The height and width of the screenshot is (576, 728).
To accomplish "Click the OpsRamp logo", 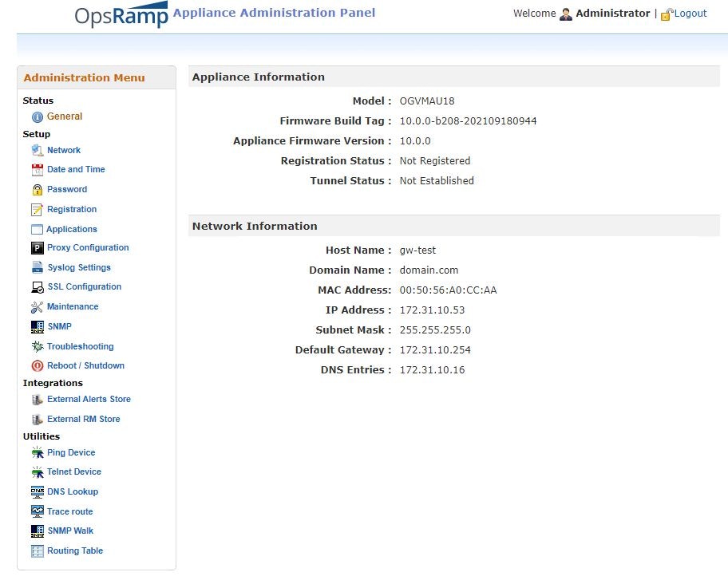I will (x=121, y=15).
